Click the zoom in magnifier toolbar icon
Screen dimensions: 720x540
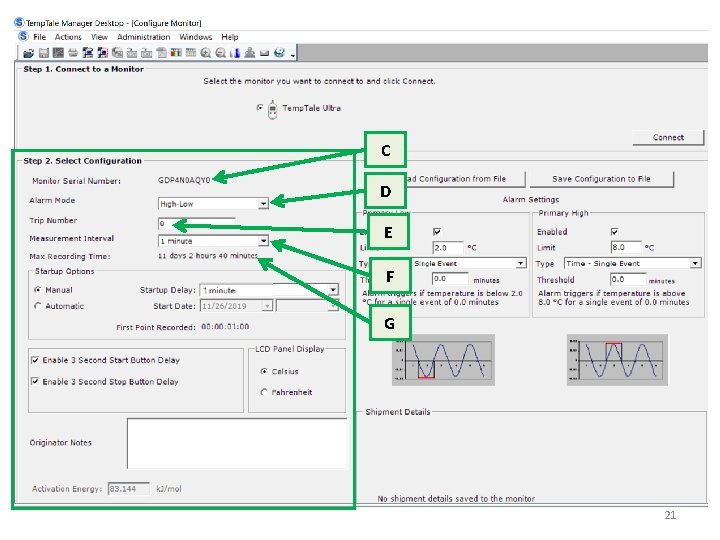[x=206, y=53]
